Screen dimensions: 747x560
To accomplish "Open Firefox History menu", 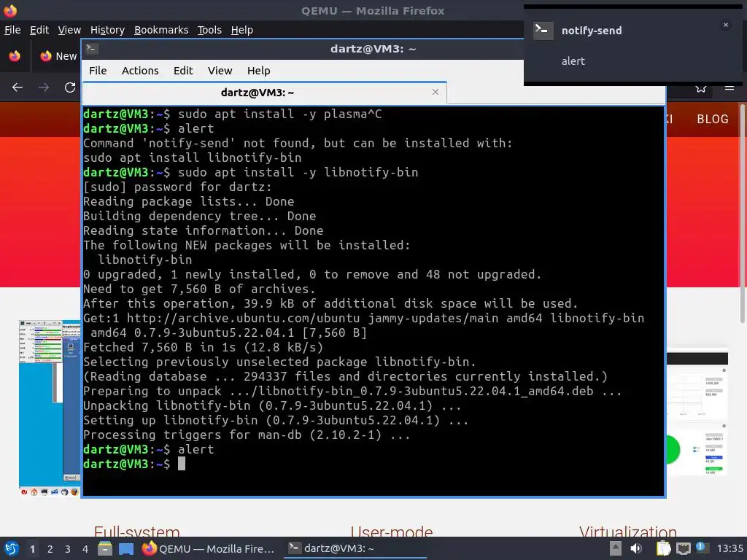I will point(107,30).
